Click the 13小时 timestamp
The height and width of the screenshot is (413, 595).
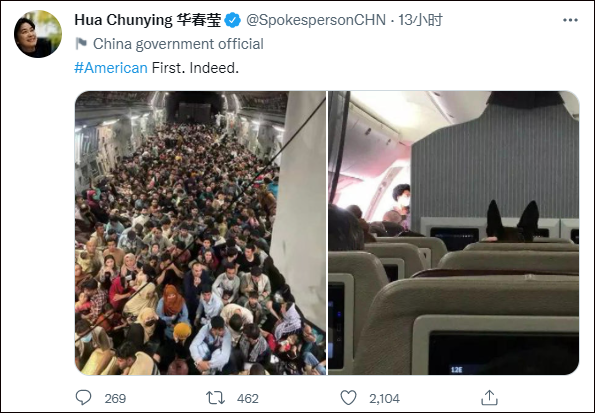tap(420, 20)
